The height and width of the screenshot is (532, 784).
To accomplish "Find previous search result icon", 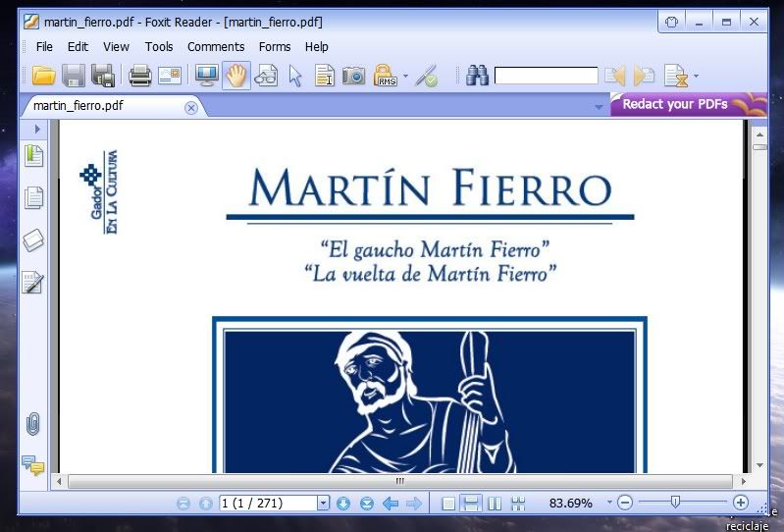I will pyautogui.click(x=615, y=76).
